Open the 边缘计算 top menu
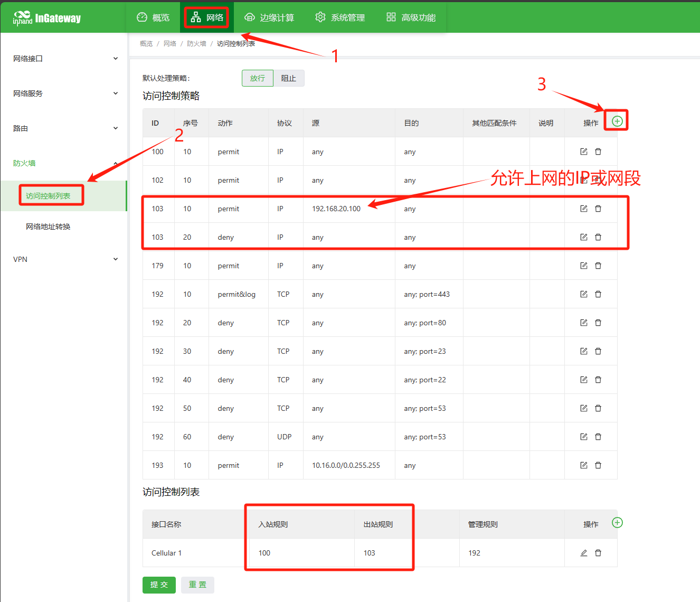 click(x=269, y=17)
